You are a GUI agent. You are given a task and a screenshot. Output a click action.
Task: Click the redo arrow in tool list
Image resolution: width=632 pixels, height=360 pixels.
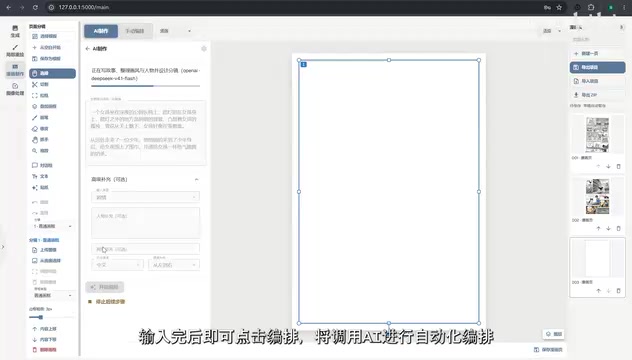[40, 213]
